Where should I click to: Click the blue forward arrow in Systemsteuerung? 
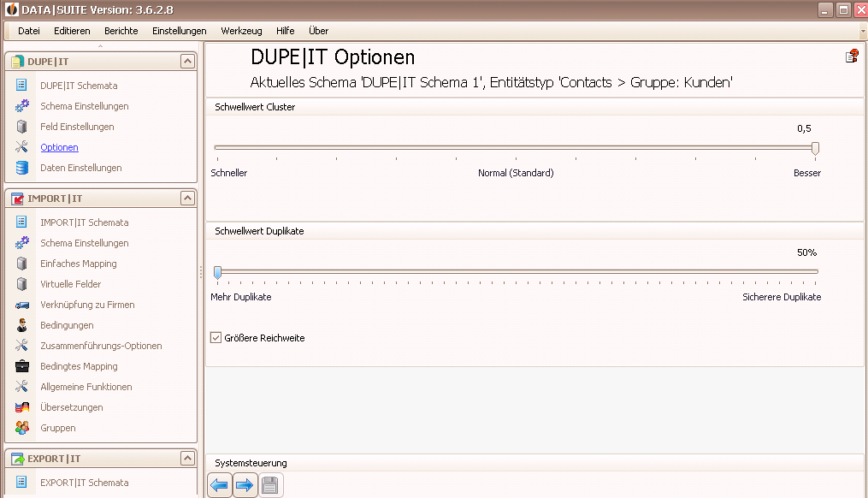coord(245,486)
